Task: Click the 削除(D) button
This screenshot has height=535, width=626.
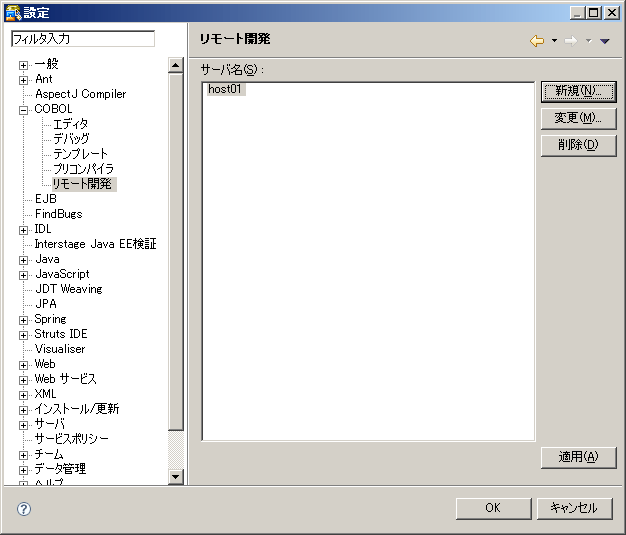Action: click(x=578, y=145)
